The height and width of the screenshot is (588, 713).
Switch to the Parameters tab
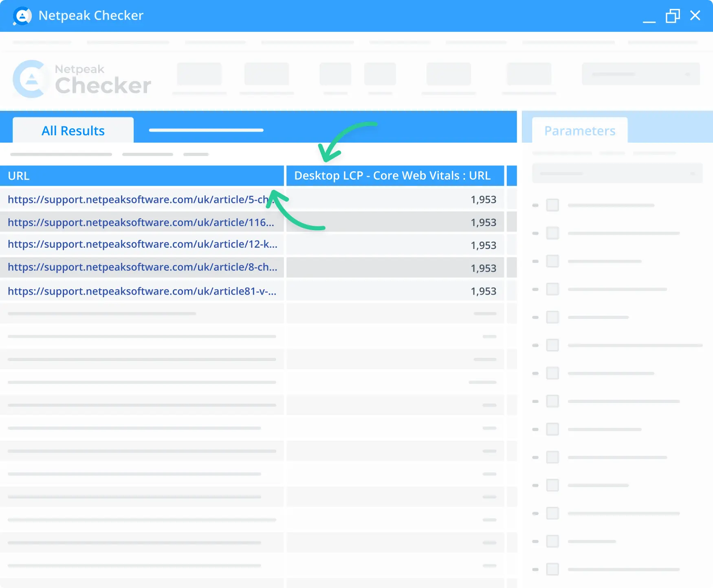pyautogui.click(x=580, y=130)
